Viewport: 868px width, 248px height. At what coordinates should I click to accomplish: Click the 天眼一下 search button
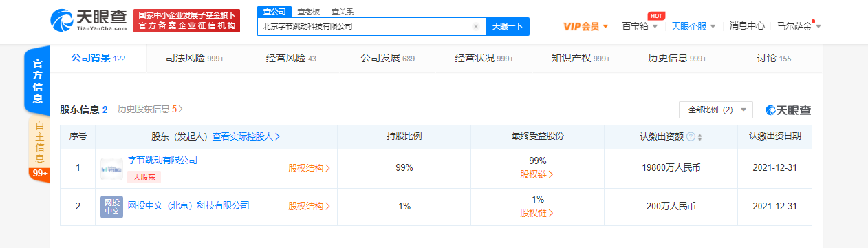508,27
